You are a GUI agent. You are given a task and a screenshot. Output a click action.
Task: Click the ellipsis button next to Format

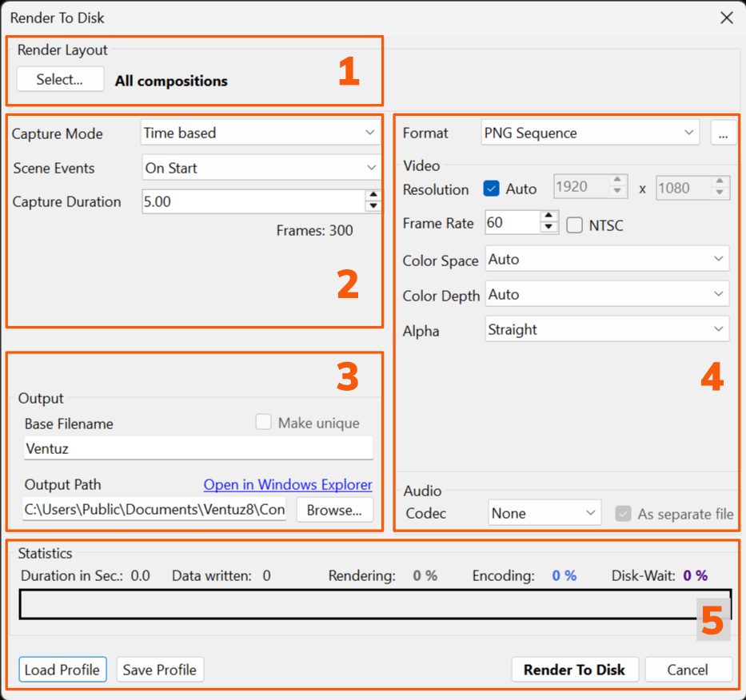click(x=723, y=133)
